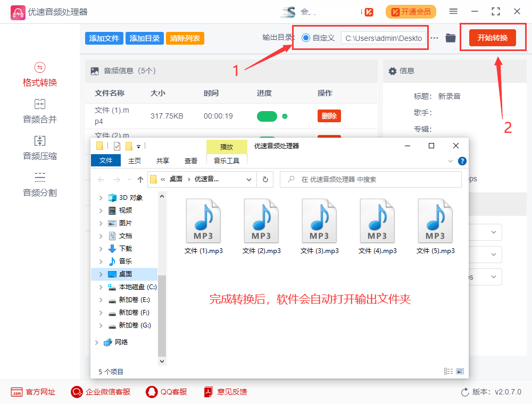Click the new folder quick access icon
532x404 pixels.
coord(129,146)
